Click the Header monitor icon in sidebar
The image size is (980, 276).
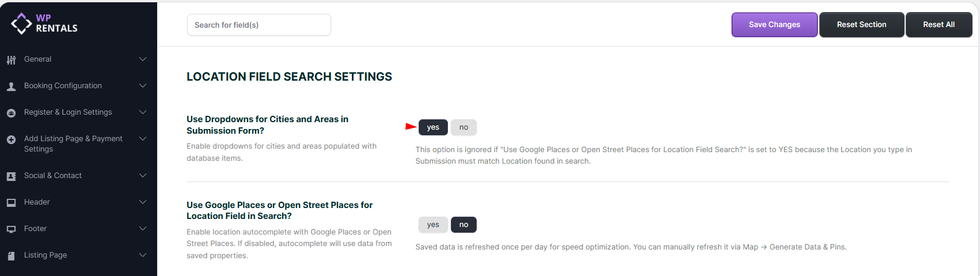click(11, 203)
